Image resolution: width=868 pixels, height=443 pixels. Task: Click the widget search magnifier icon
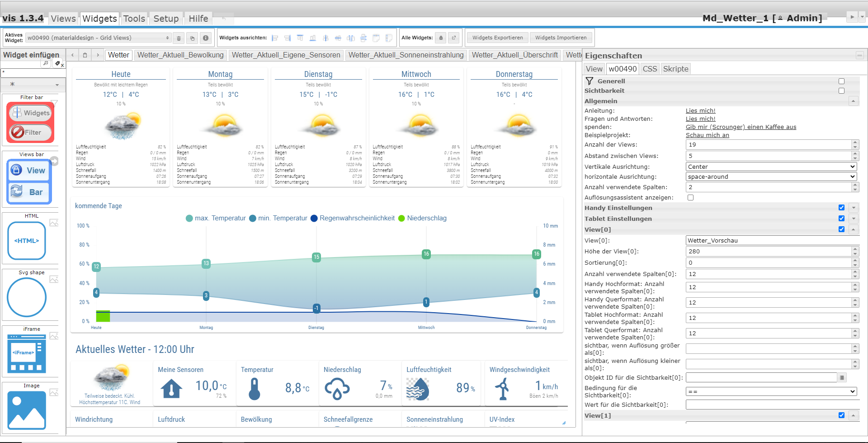click(46, 64)
